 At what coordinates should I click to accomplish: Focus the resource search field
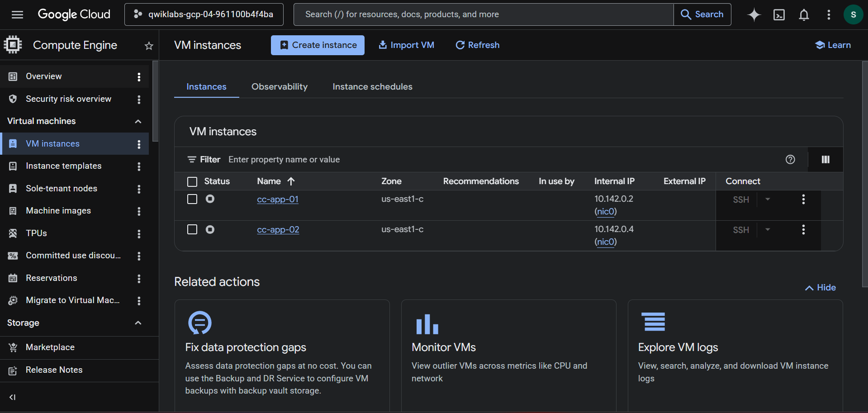click(x=484, y=14)
